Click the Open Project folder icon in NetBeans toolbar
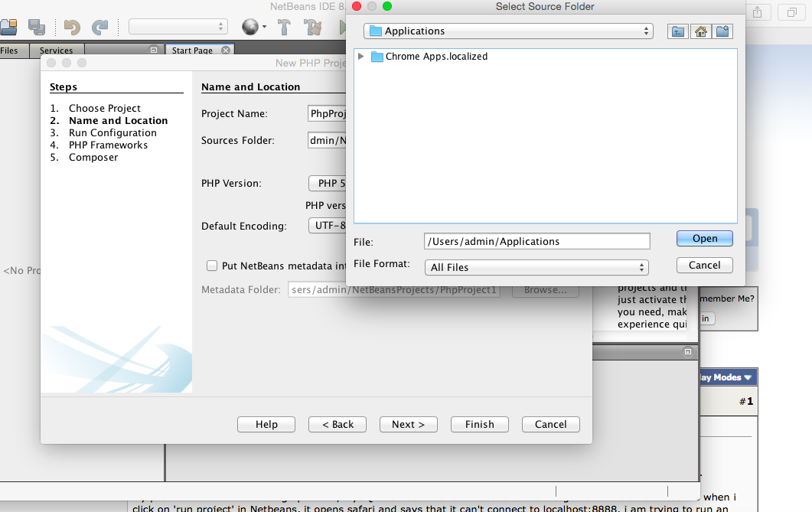The width and height of the screenshot is (812, 512). tap(8, 27)
